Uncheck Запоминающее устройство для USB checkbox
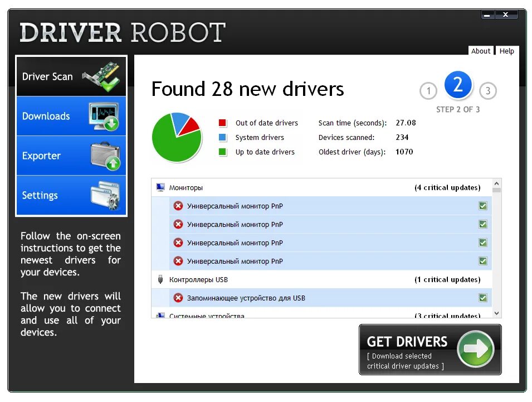The height and width of the screenshot is (402, 532). tap(483, 298)
